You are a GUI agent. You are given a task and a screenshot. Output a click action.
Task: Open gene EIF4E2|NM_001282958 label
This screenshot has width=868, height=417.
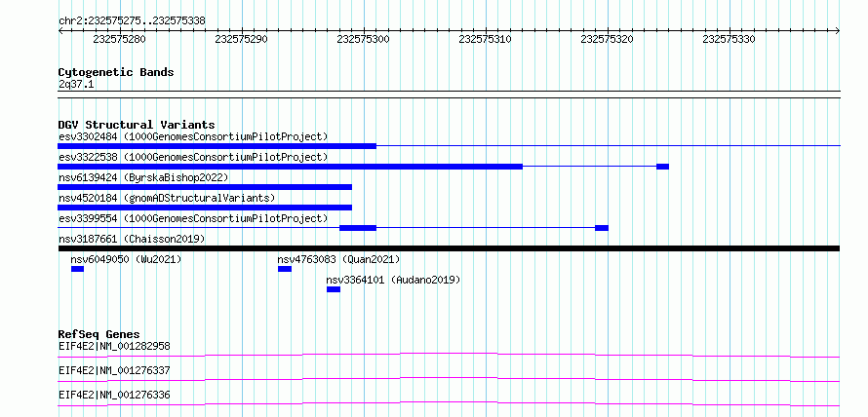[x=114, y=346]
